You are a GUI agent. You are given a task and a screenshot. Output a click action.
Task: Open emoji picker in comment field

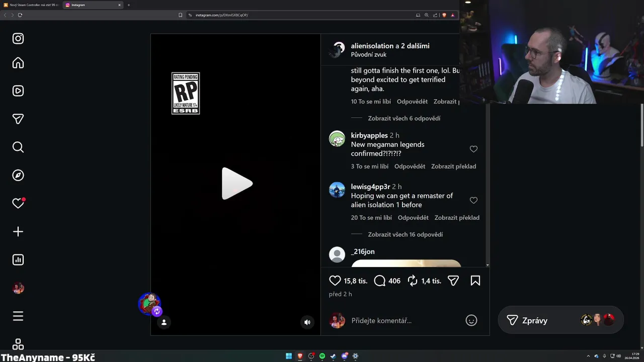coord(471,320)
